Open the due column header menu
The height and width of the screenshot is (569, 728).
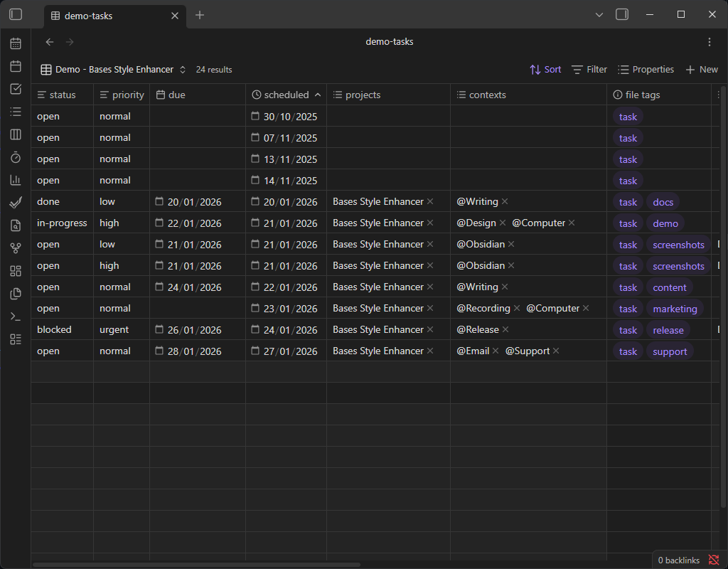pyautogui.click(x=198, y=95)
